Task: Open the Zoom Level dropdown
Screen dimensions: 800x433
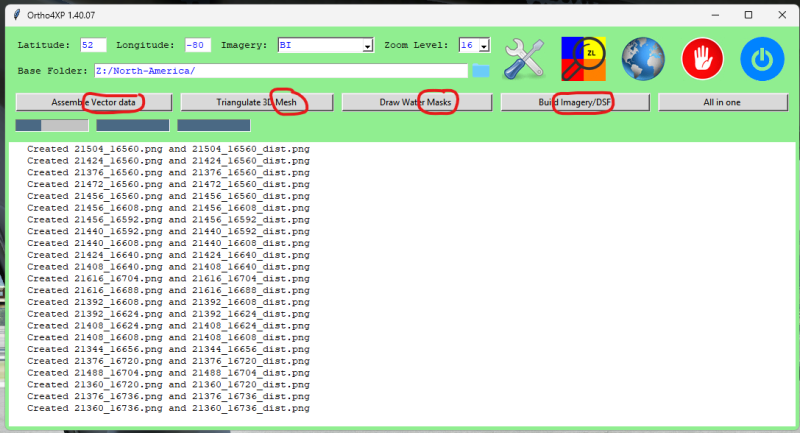Action: coord(485,46)
